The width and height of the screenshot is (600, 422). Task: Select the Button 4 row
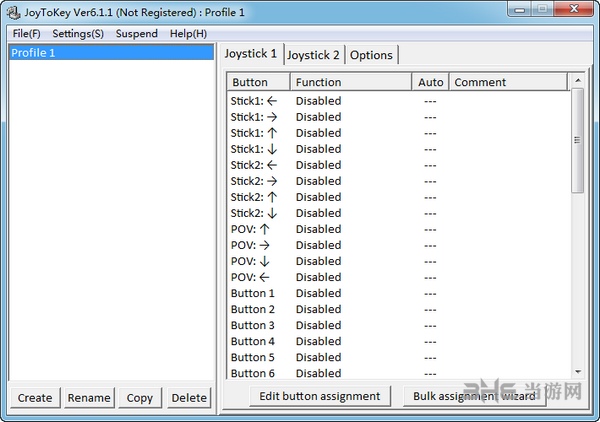[x=398, y=342]
